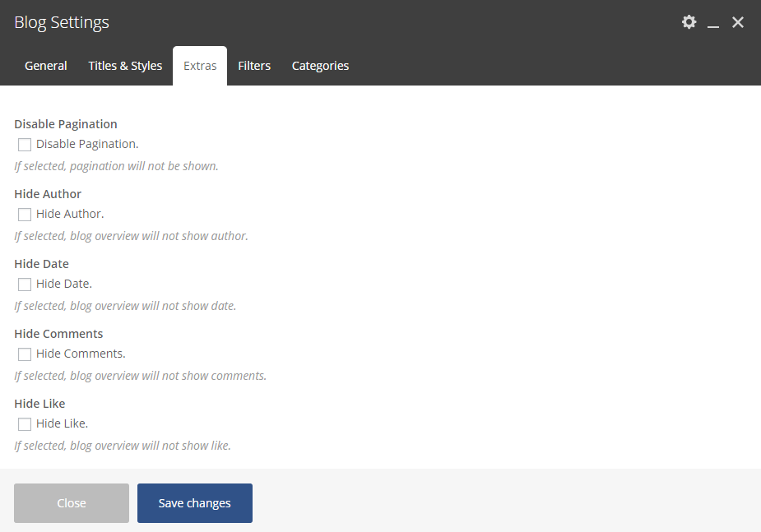The image size is (761, 532).
Task: Open the settings gear icon
Action: pos(689,22)
